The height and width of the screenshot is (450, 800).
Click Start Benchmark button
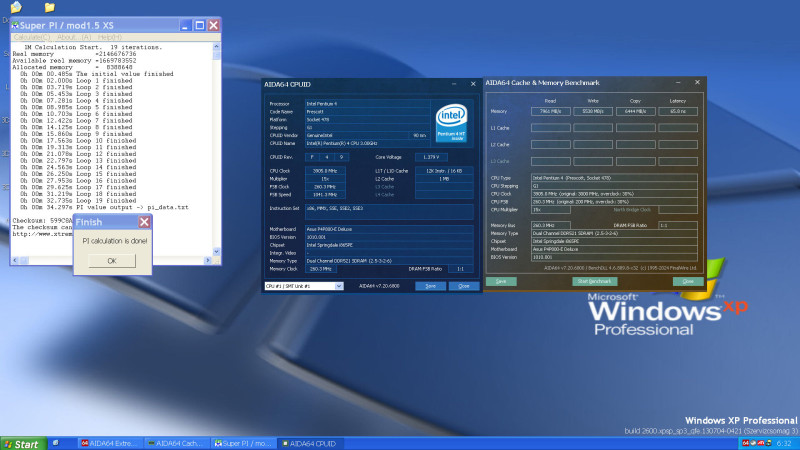pos(594,282)
